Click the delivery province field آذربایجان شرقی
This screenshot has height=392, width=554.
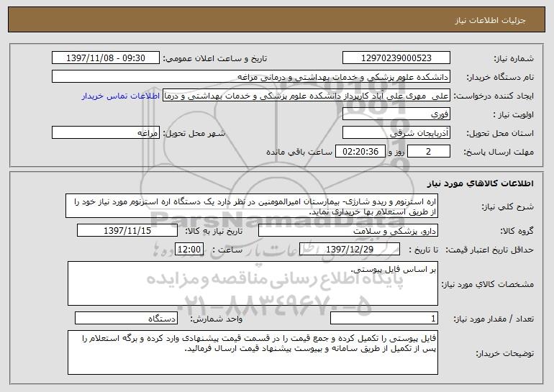click(x=396, y=133)
